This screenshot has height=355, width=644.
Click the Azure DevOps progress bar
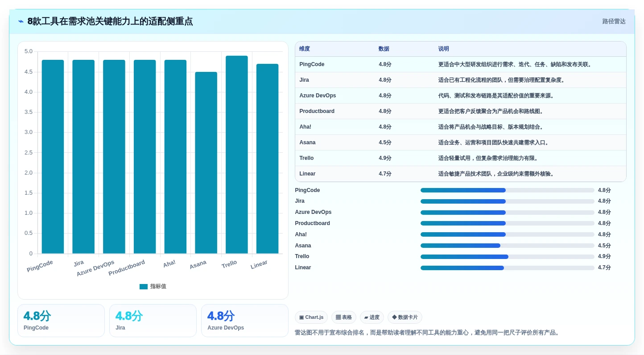pyautogui.click(x=508, y=213)
